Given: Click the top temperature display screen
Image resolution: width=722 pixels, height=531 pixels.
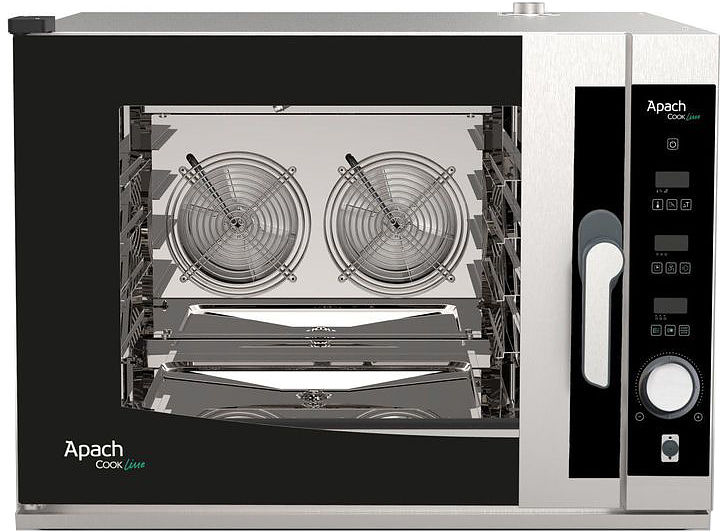Looking at the screenshot, I should click(x=672, y=180).
